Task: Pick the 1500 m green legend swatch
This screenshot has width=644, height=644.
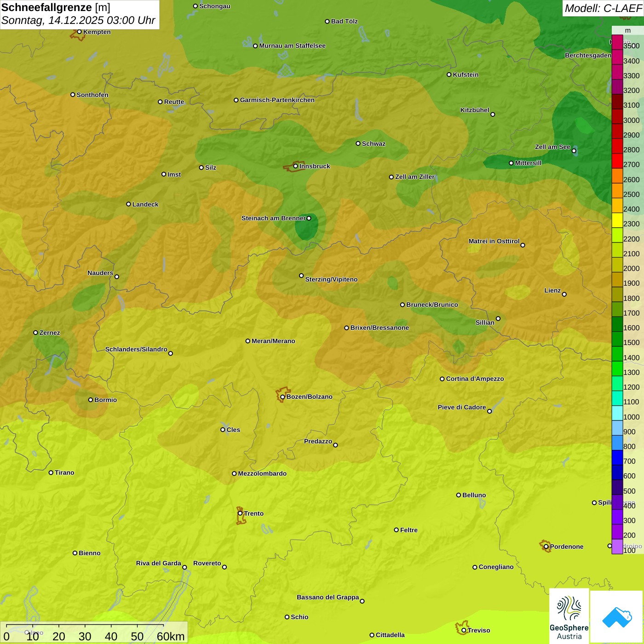Action: (x=617, y=339)
